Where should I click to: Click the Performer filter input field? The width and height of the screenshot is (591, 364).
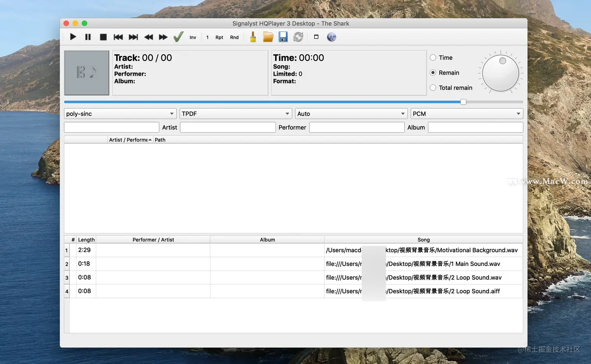click(x=357, y=127)
